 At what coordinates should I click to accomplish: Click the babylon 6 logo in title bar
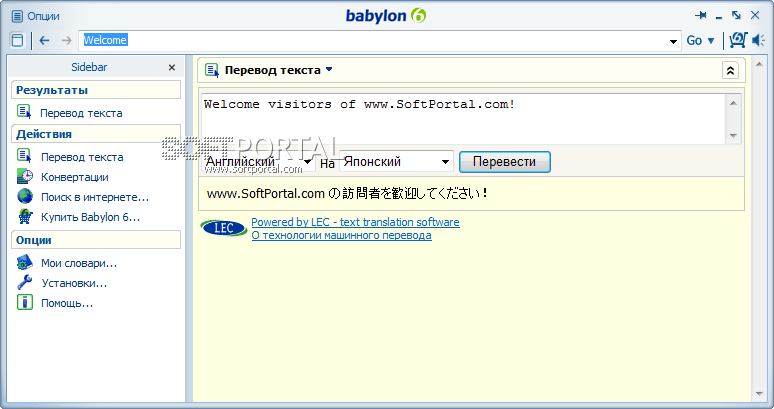pyautogui.click(x=386, y=16)
